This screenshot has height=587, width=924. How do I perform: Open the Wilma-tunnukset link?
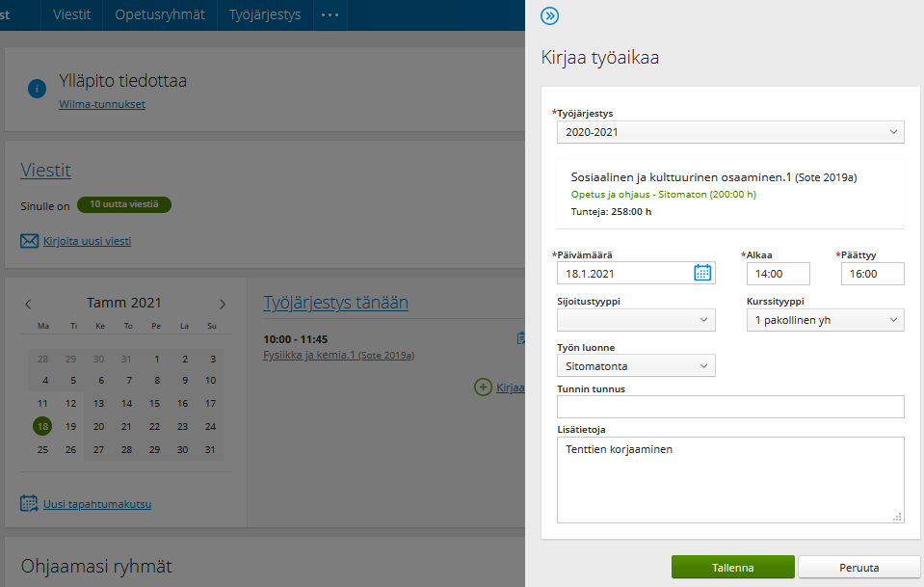click(102, 104)
